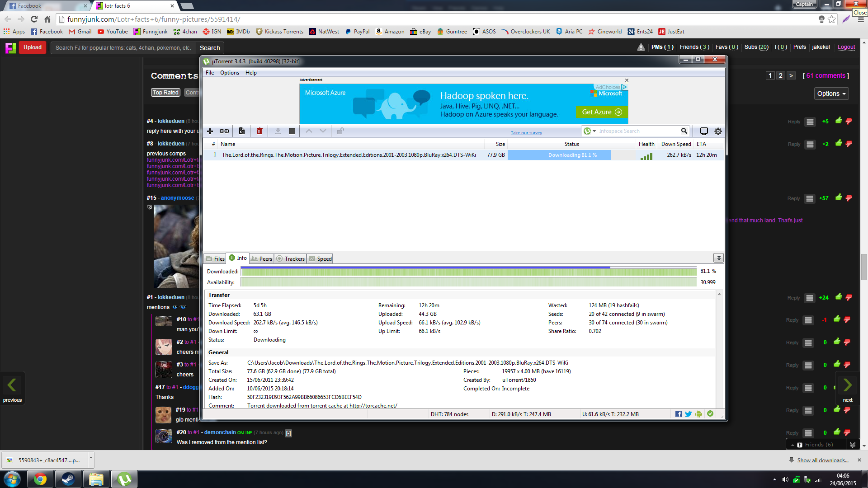Open uTorrent Preferences gear icon
The height and width of the screenshot is (488, 868).
[718, 131]
